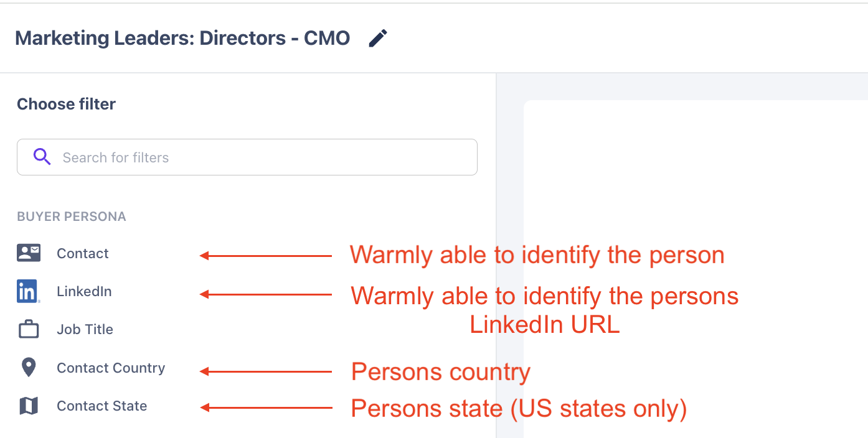
Task: Select the Contact Country filter
Action: click(x=111, y=368)
